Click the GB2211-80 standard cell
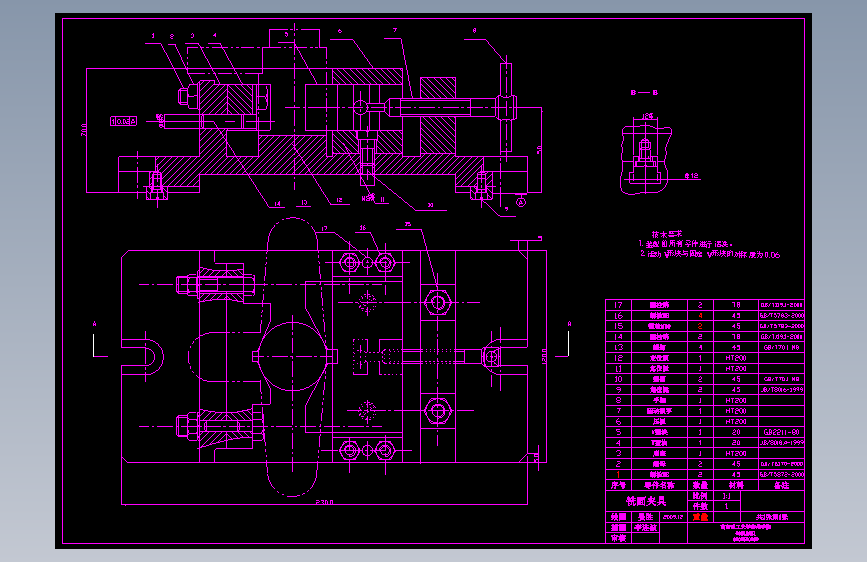The height and width of the screenshot is (562, 867). pos(781,432)
